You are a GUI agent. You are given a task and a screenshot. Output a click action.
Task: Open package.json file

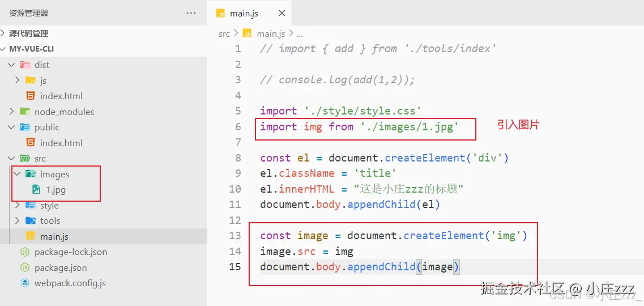pos(61,268)
